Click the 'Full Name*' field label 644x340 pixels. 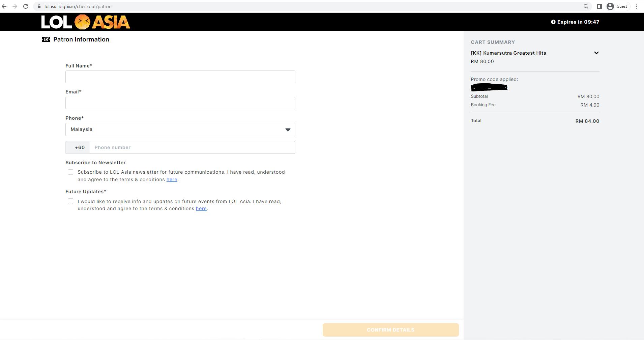point(79,66)
